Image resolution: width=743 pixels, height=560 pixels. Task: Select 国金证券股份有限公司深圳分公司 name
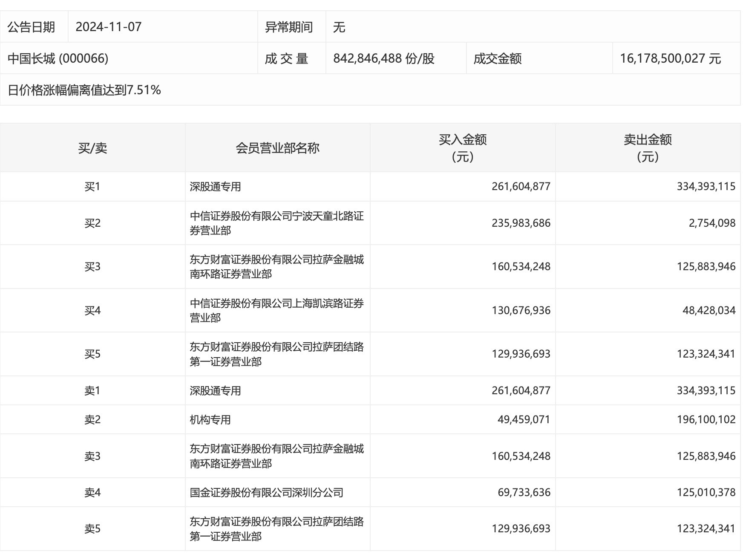point(267,492)
